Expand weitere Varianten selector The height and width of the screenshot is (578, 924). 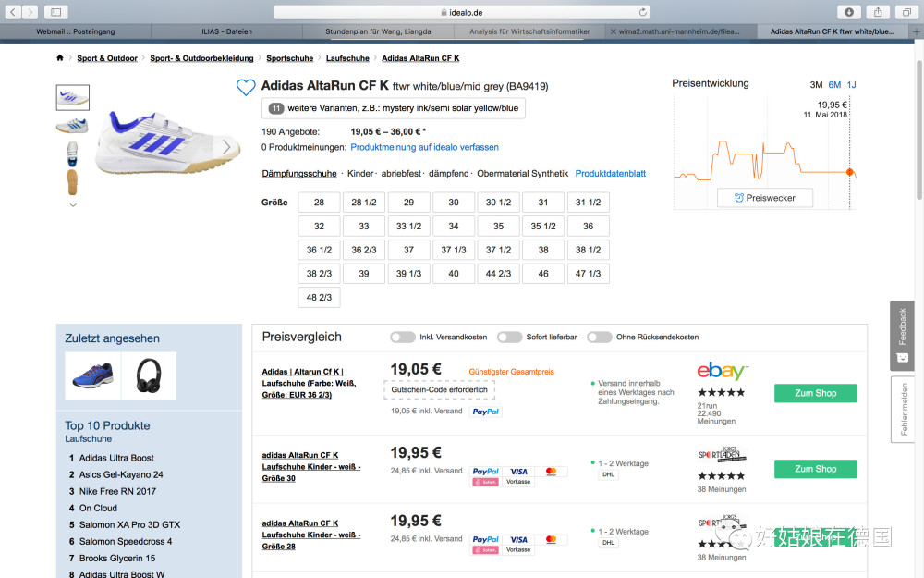(394, 108)
